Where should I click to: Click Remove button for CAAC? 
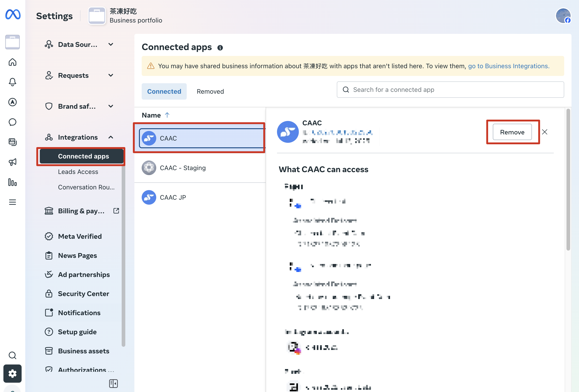512,132
